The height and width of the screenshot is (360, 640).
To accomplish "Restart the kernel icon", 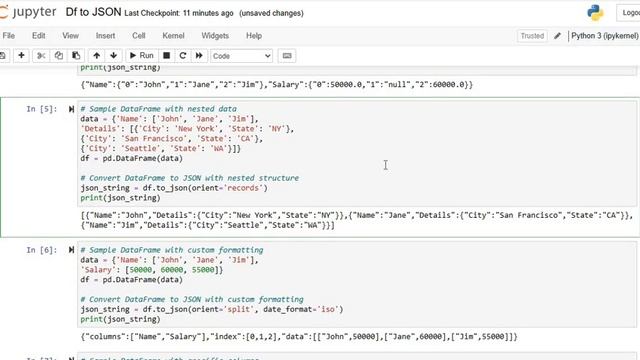I will tap(183, 56).
